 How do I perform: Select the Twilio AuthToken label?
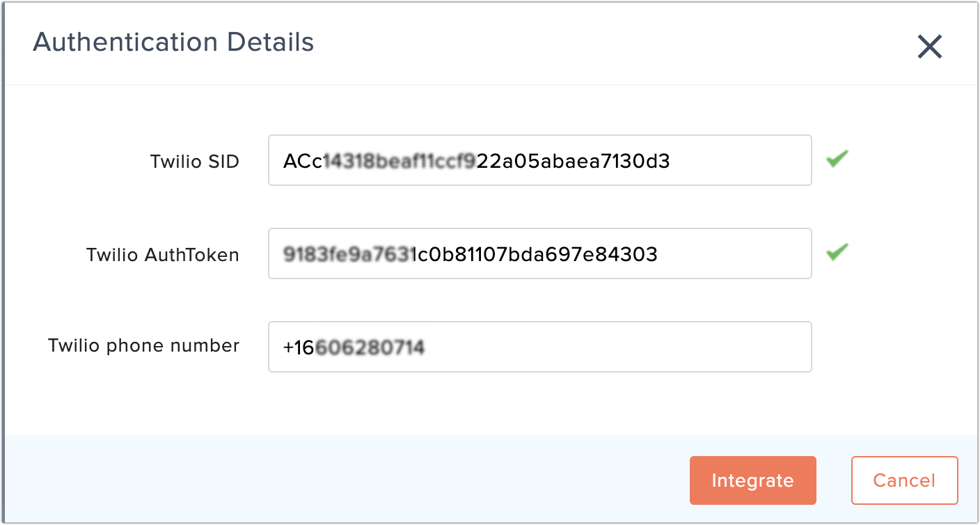click(x=163, y=255)
